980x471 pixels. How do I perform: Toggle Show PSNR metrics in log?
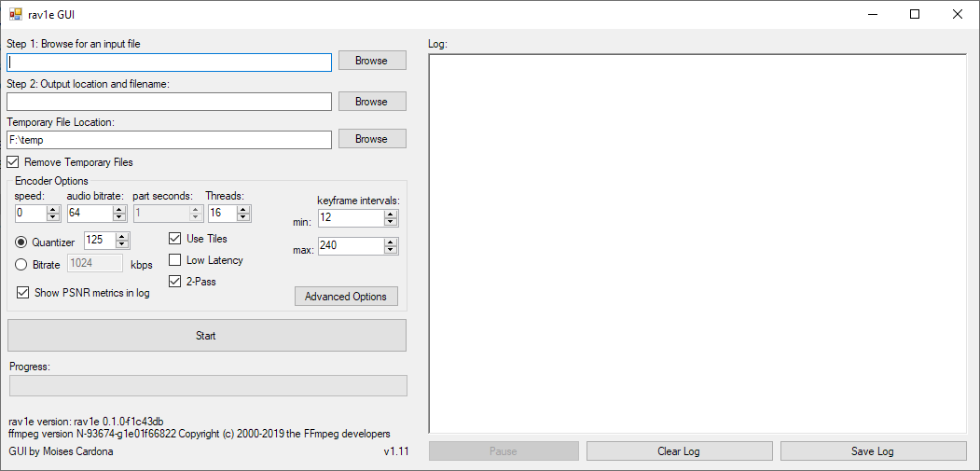[x=23, y=293]
